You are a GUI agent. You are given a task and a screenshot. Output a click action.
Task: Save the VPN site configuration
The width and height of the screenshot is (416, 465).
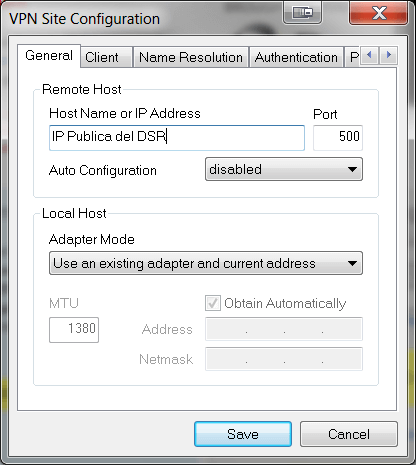pos(243,434)
